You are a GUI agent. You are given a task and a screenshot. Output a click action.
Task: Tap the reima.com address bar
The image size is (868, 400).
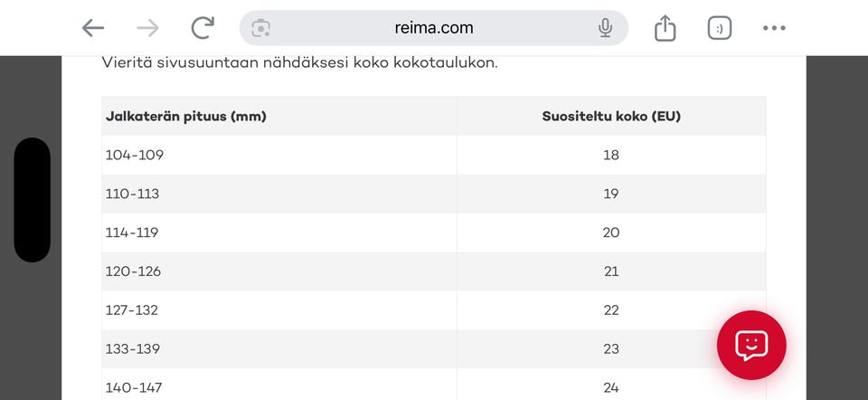pos(433,28)
